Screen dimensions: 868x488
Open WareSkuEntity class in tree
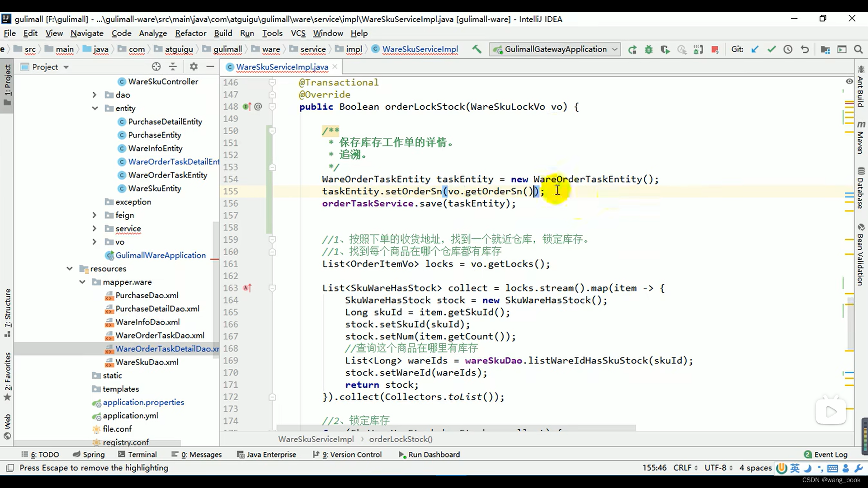coord(155,188)
